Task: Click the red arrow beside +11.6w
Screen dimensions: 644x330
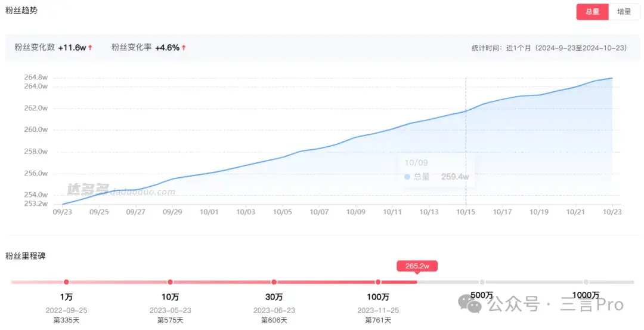Action: coord(90,48)
